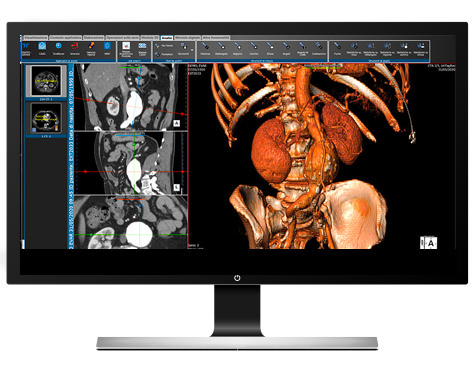Select the second series thumbnail with yellow annotations
This screenshot has height=373, width=475.
[x=46, y=118]
